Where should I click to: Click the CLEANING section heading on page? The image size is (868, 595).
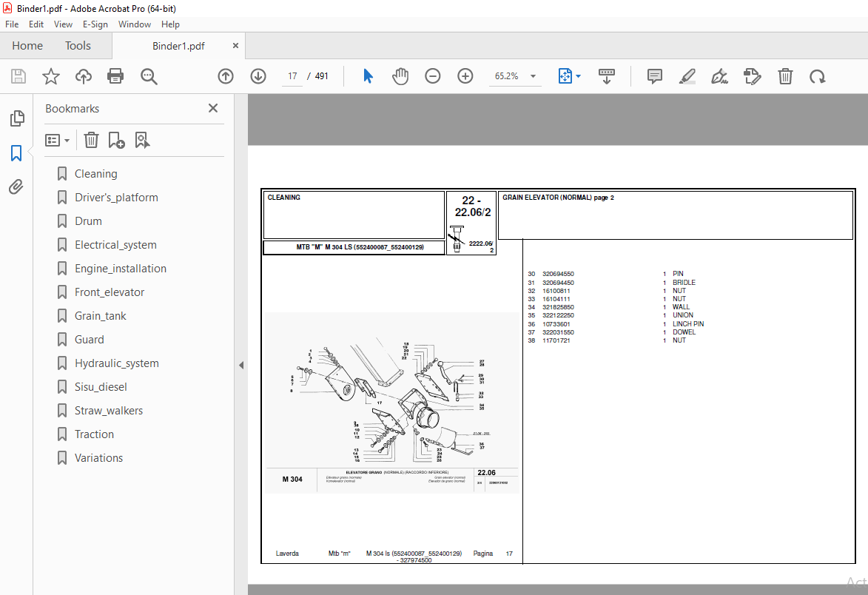pos(284,198)
